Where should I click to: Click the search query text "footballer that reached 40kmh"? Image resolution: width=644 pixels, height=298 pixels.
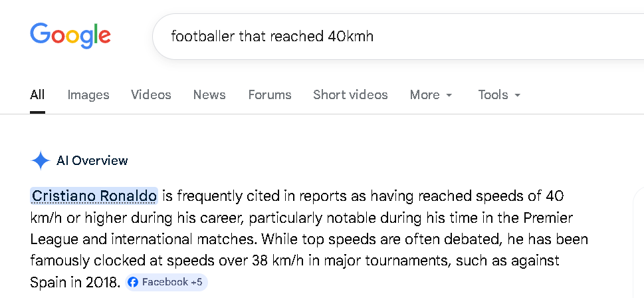[272, 36]
